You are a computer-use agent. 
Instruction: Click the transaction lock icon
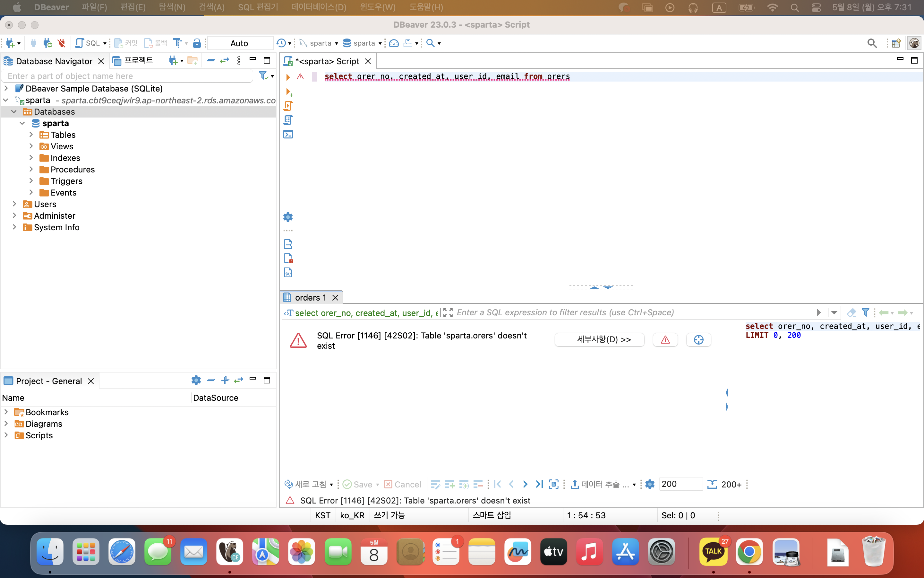point(197,43)
